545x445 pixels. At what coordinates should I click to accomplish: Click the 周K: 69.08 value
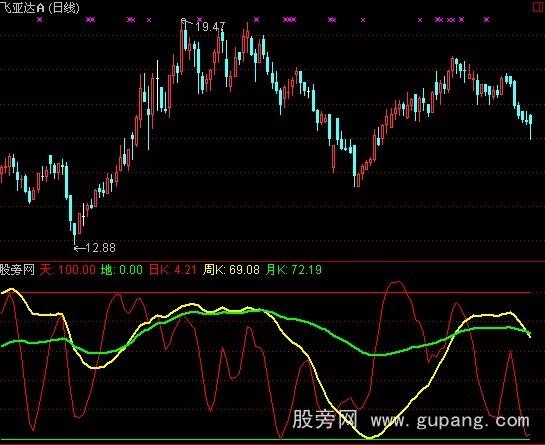[x=231, y=269]
